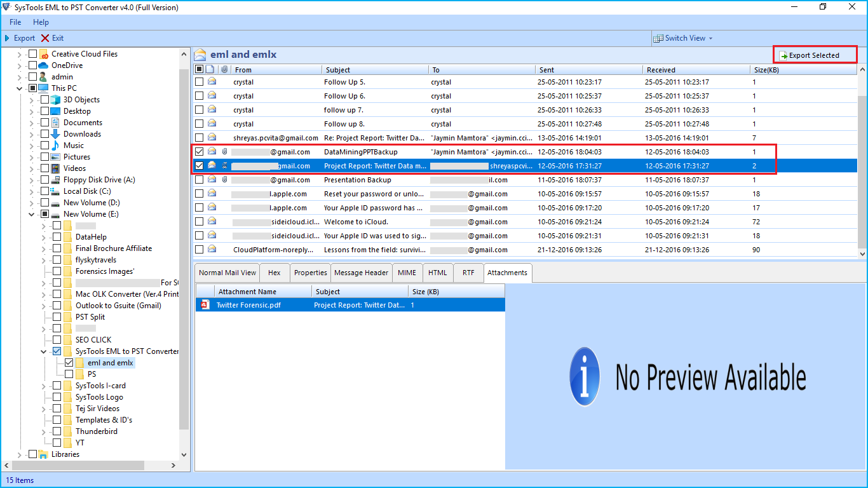The height and width of the screenshot is (488, 868).
Task: Collapse the New Volume (E:) node
Action: tap(32, 214)
